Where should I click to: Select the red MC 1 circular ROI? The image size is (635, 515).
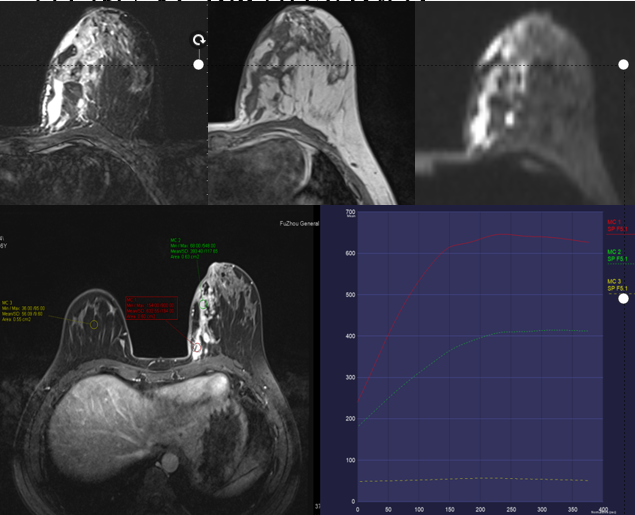(197, 347)
